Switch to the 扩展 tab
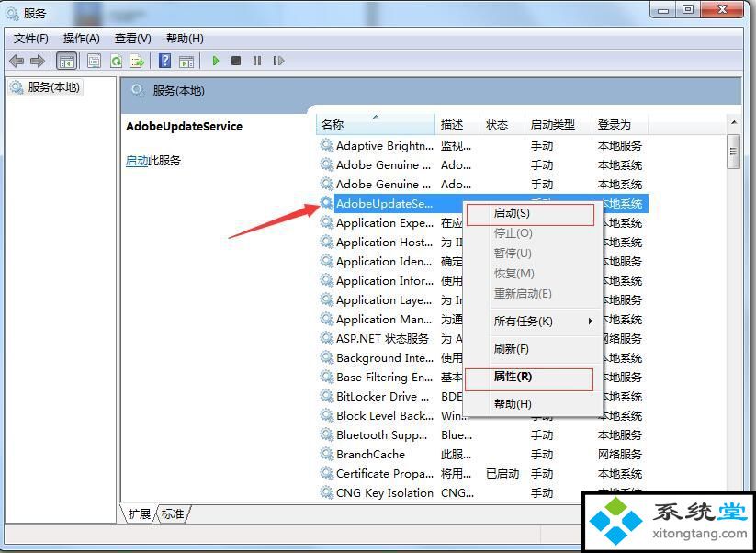 click(139, 513)
